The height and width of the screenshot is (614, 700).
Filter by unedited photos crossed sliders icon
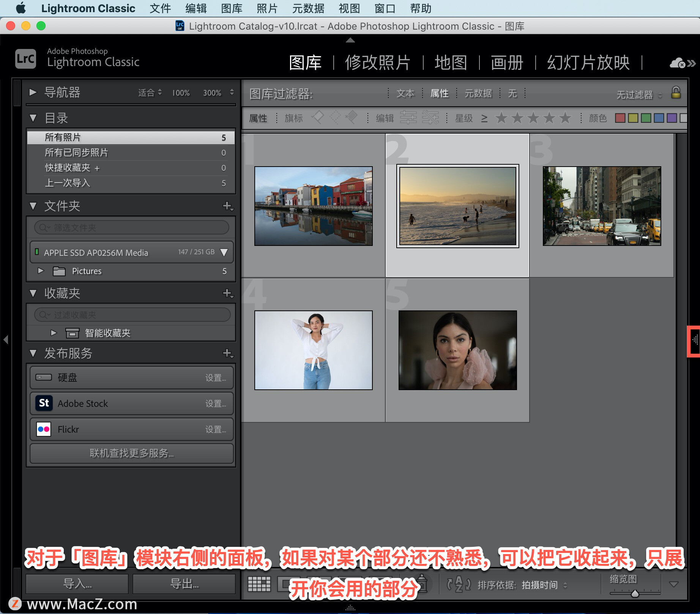pyautogui.click(x=430, y=118)
